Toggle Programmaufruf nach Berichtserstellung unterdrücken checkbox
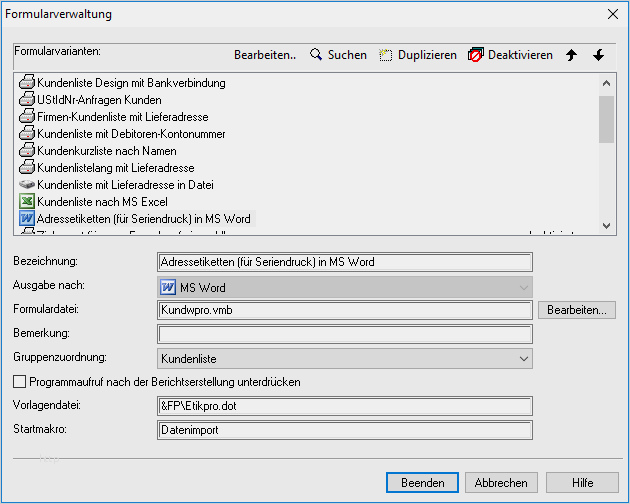This screenshot has width=630, height=504. [x=19, y=381]
